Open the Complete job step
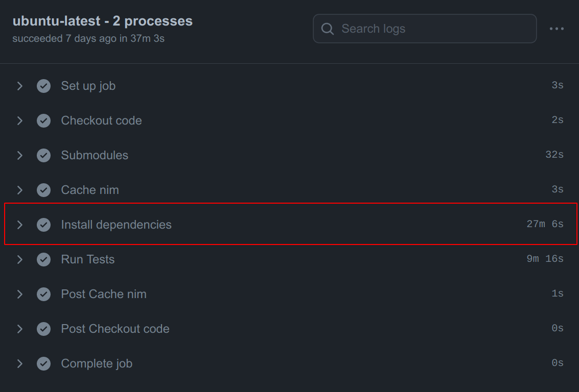The height and width of the screenshot is (392, 579). pos(96,363)
